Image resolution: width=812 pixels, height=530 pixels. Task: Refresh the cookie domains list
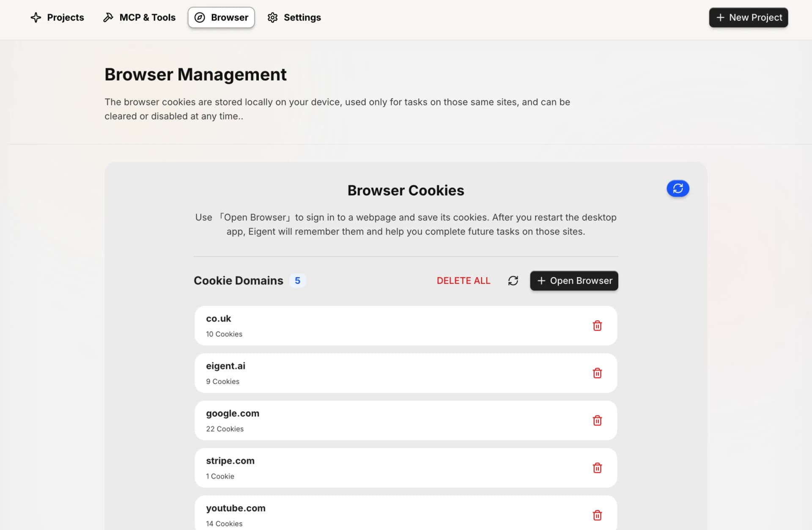[513, 281]
